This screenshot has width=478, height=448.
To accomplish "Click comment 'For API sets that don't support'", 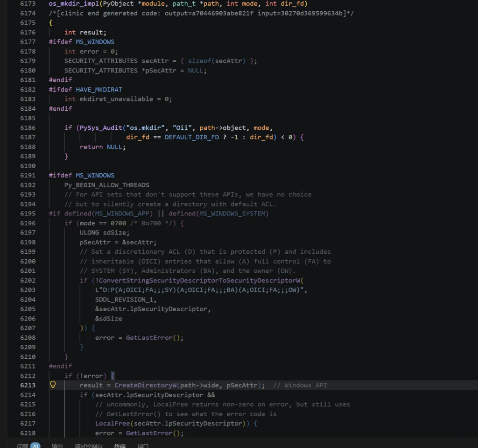I will click(188, 194).
